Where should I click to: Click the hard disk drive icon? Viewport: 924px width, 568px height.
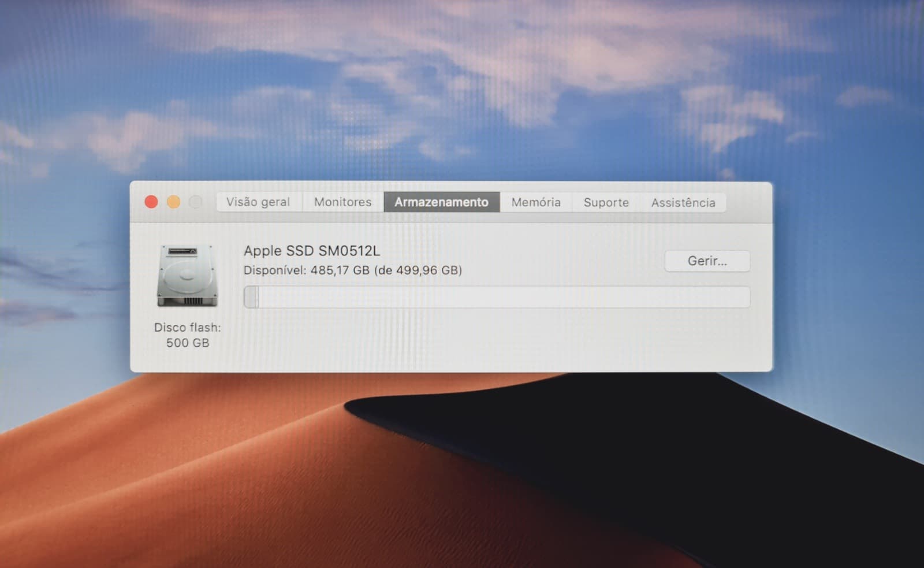click(x=187, y=276)
